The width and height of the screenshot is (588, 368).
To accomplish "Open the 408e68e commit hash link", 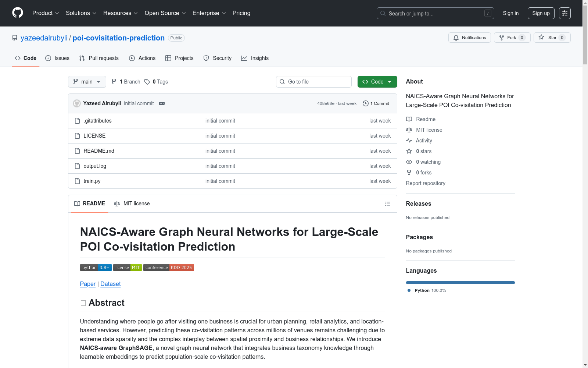I will pyautogui.click(x=326, y=103).
